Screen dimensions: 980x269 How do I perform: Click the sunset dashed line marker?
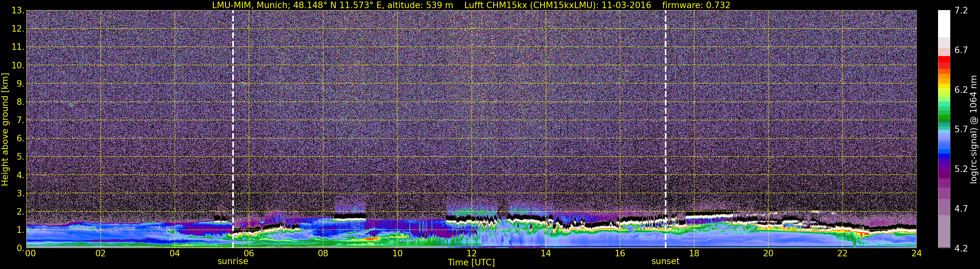coord(665,129)
